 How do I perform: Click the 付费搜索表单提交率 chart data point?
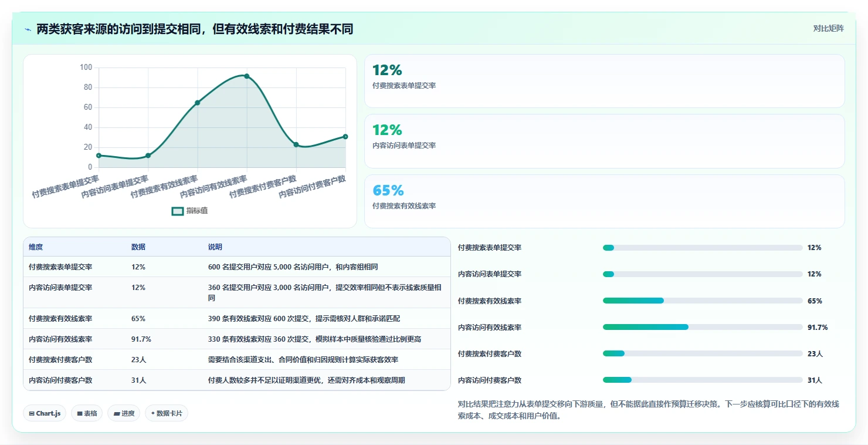[x=99, y=156]
